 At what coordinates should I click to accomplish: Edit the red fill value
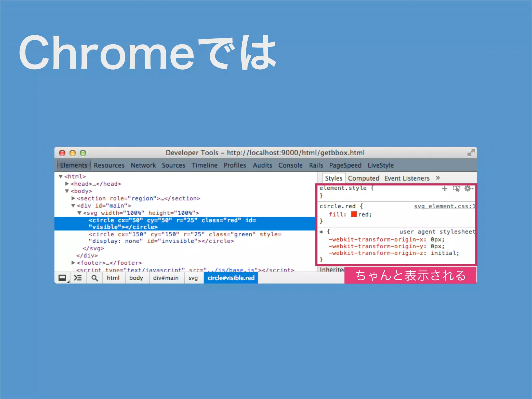[x=364, y=215]
